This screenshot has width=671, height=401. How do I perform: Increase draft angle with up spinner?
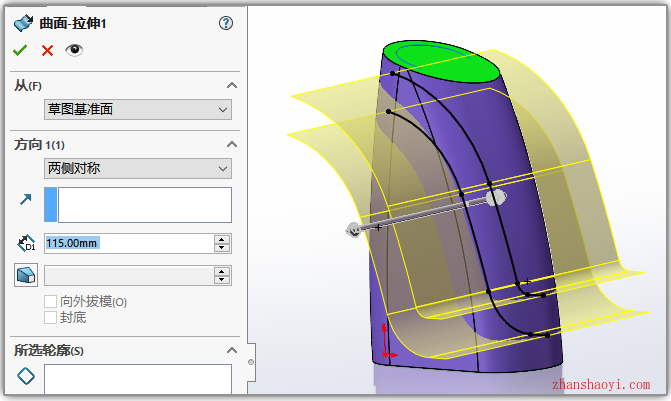point(222,271)
